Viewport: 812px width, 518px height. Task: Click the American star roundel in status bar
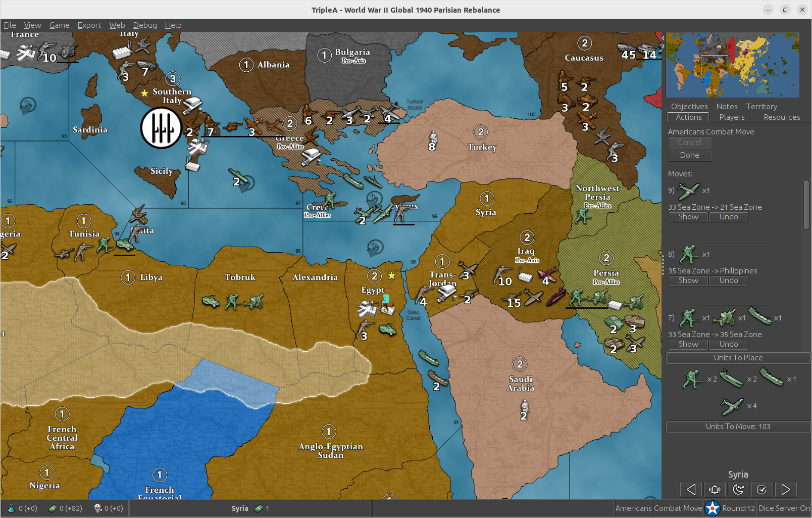713,508
